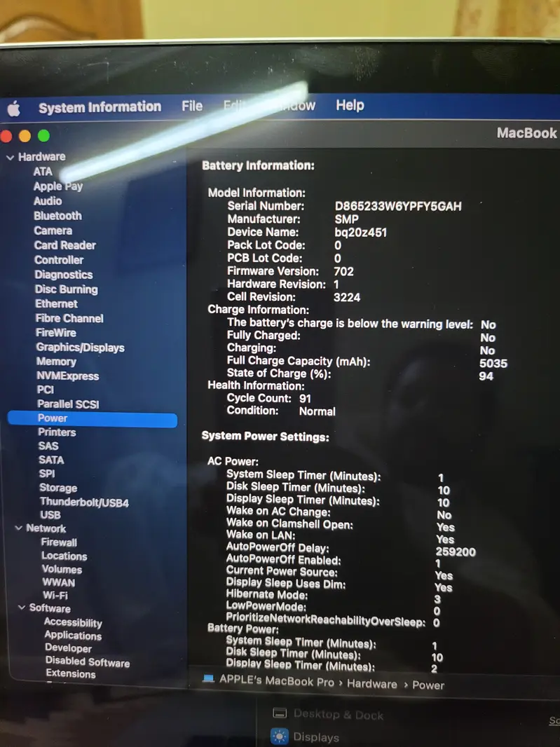Collapse the Network section chevron
The height and width of the screenshot is (747, 560).
click(x=18, y=528)
